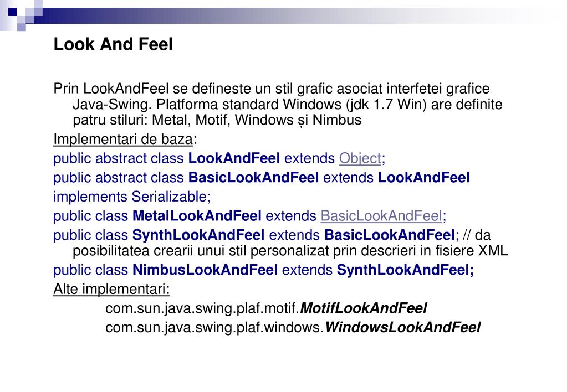Click the dark blue square decoration icon
567x392 pixels.
13,12
